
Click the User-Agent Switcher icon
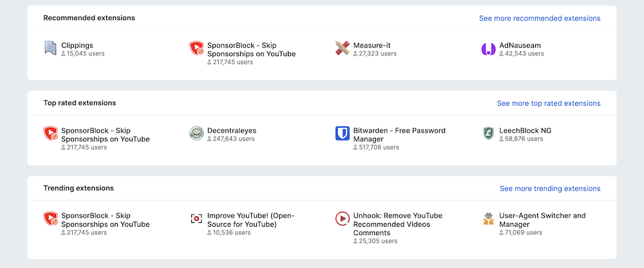click(x=488, y=218)
